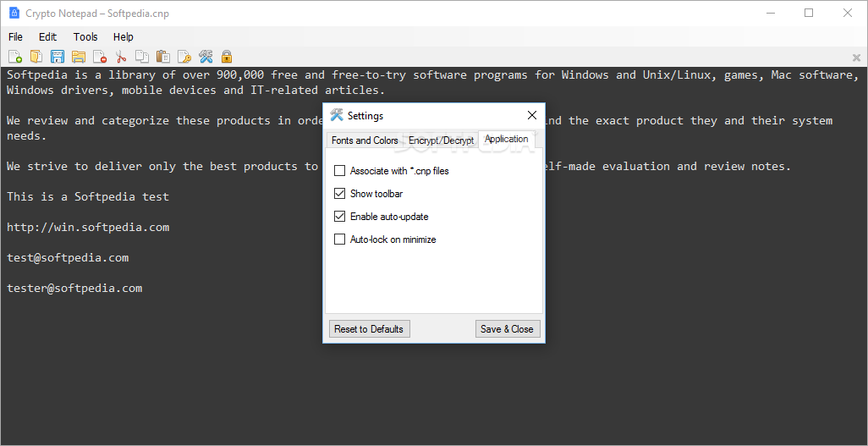Open the File menu
868x446 pixels.
pos(15,37)
